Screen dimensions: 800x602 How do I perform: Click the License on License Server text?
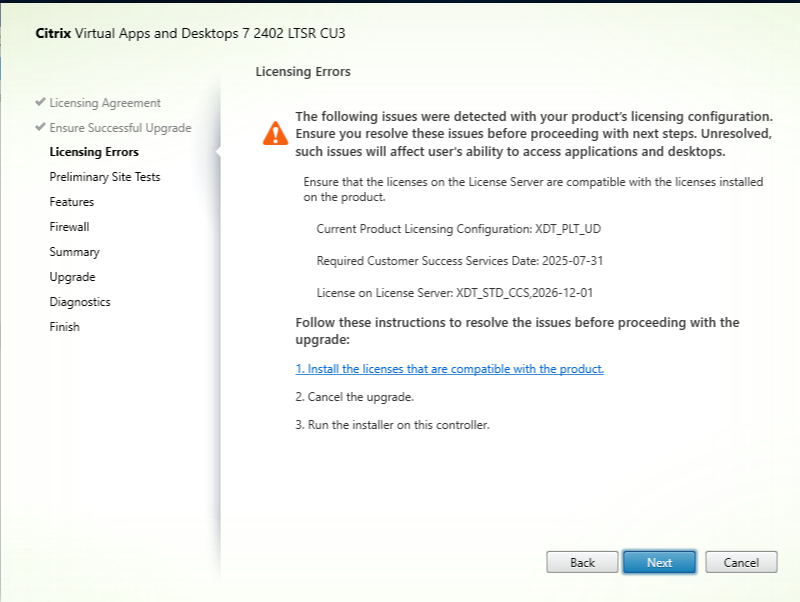(453, 292)
